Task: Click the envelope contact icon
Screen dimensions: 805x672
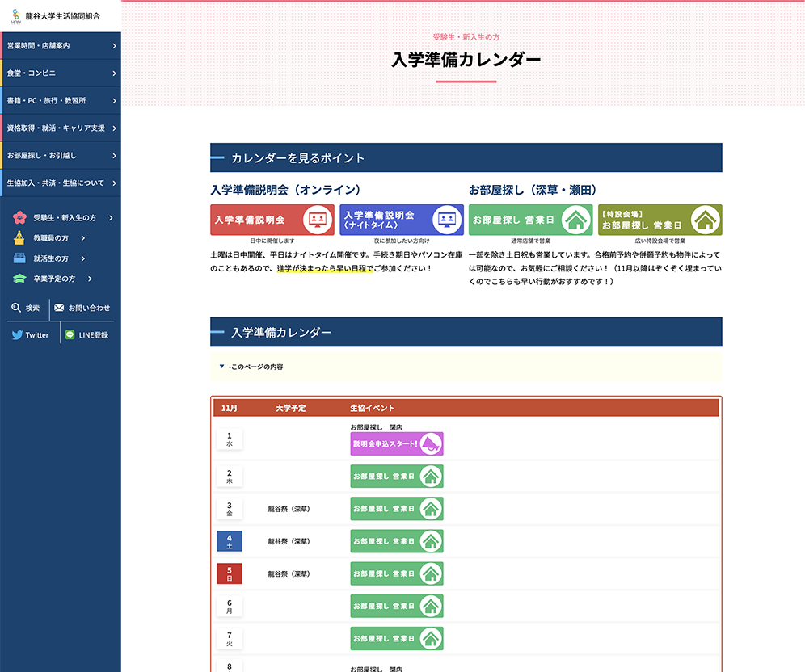Action: (x=59, y=308)
